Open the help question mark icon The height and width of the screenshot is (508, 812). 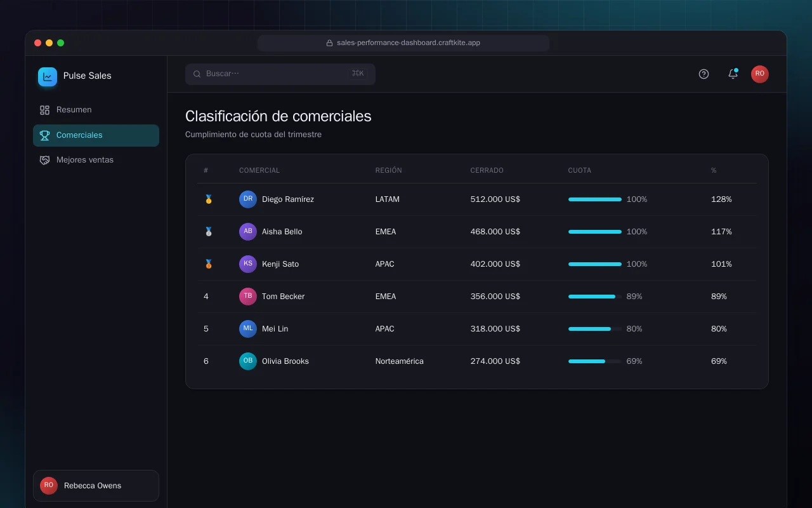tap(704, 74)
